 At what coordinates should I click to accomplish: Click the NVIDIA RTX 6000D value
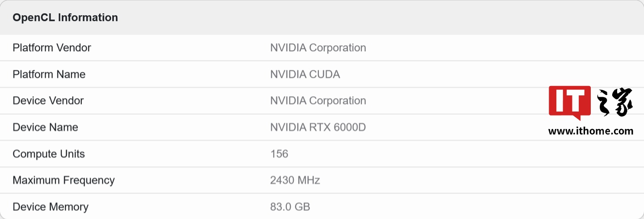318,127
